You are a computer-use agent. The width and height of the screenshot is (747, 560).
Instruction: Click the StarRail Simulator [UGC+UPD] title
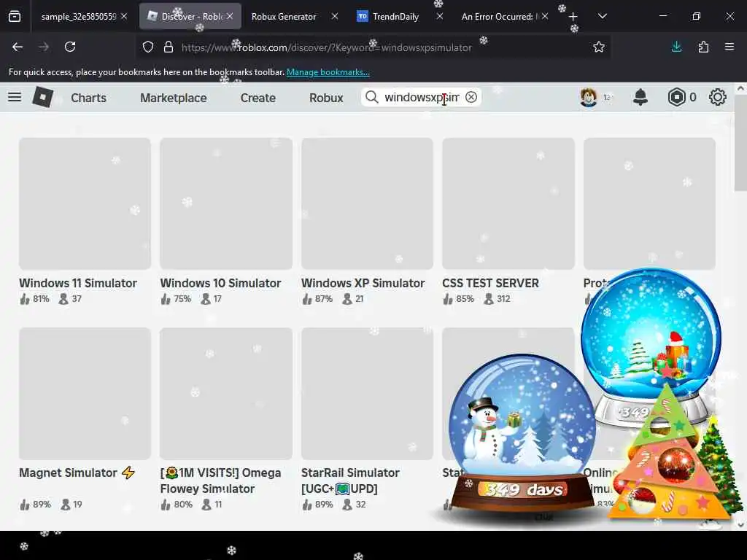point(350,481)
